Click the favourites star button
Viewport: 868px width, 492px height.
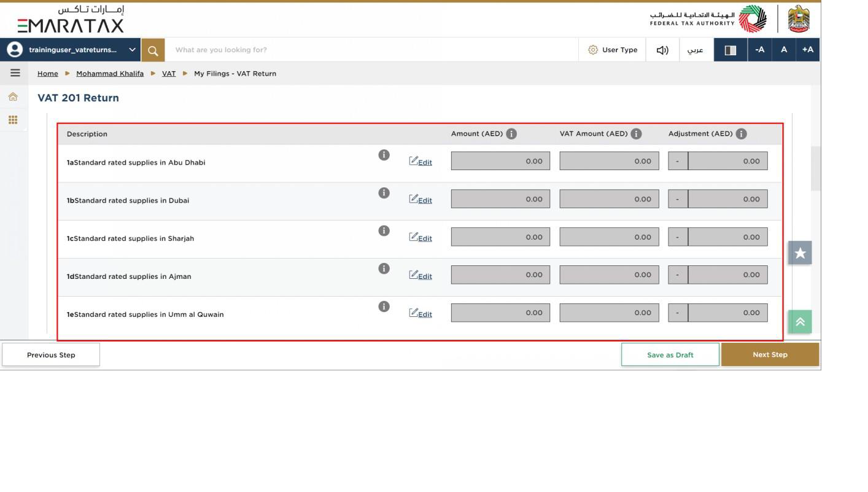[800, 252]
